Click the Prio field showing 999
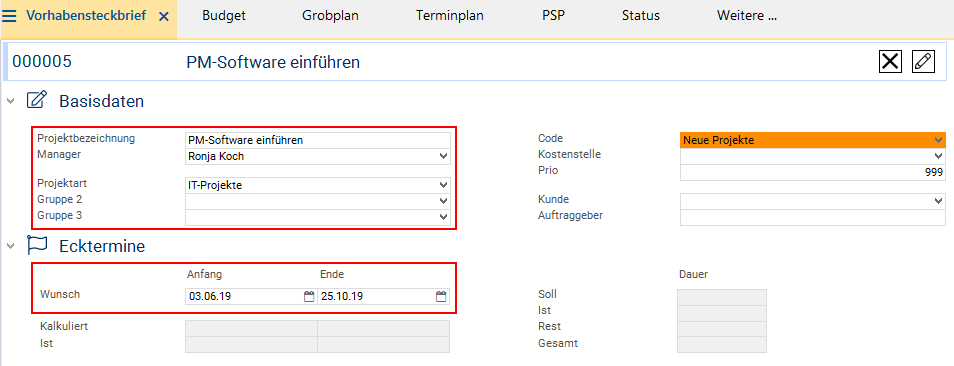 813,173
